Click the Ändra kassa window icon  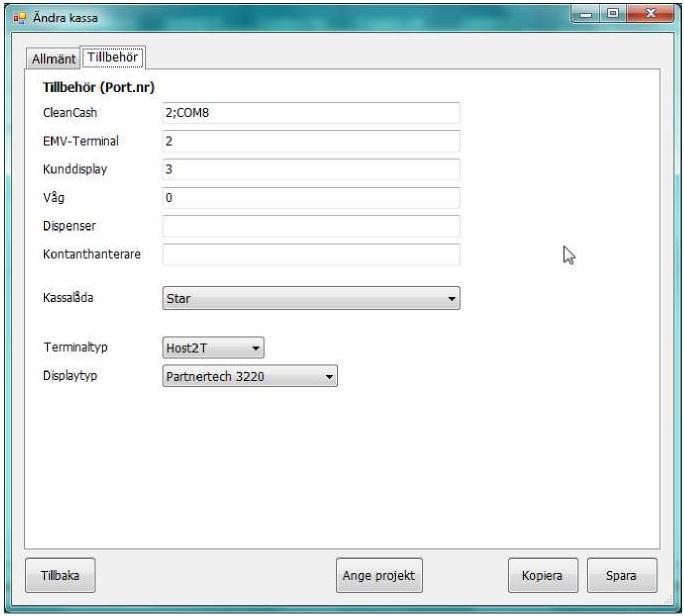coord(20,18)
